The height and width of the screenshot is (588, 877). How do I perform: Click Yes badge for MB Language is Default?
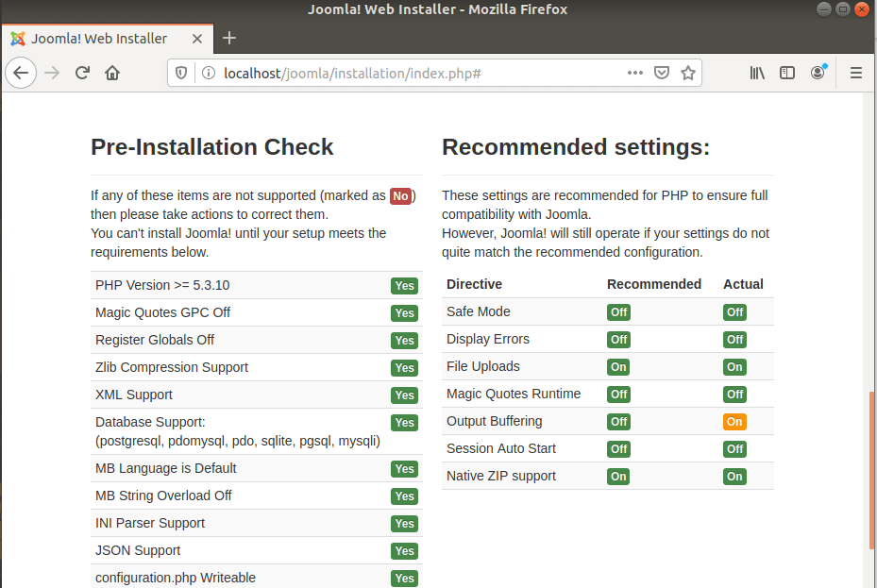click(x=404, y=469)
